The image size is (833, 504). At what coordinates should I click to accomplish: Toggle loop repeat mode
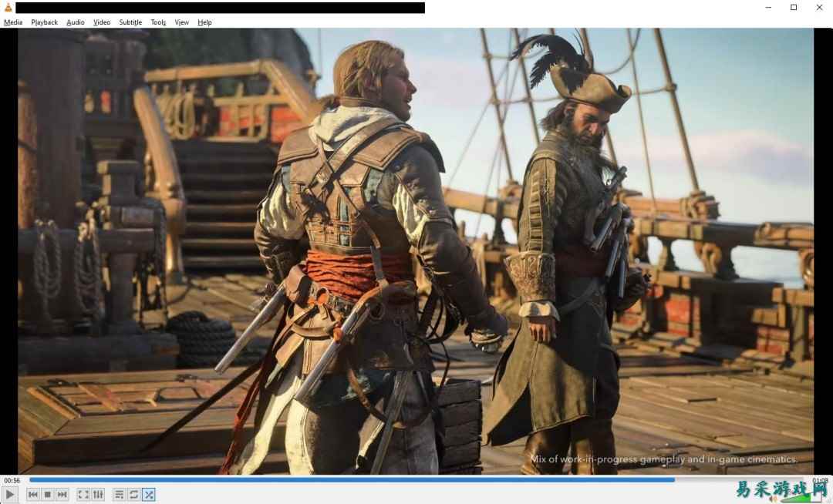pyautogui.click(x=134, y=495)
